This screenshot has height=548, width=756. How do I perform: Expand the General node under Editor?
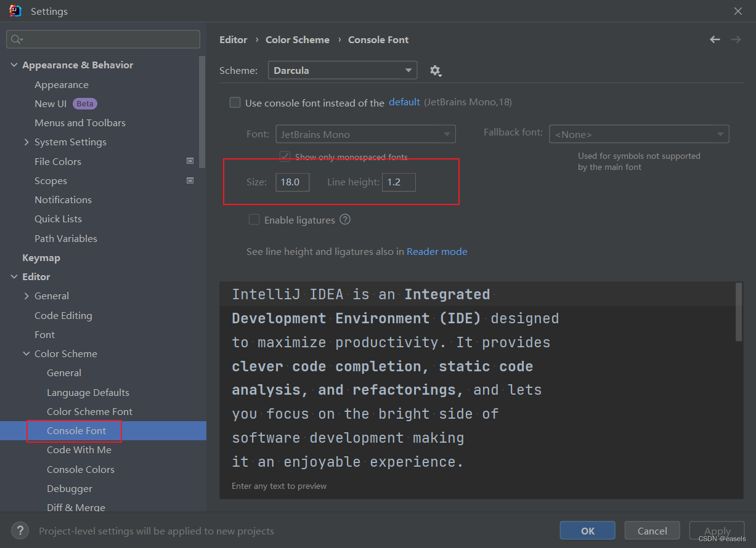point(26,296)
